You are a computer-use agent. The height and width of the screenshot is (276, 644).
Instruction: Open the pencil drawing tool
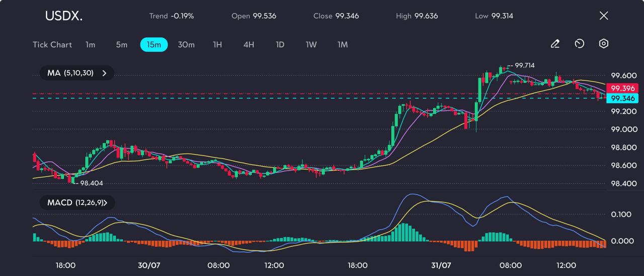click(x=555, y=44)
